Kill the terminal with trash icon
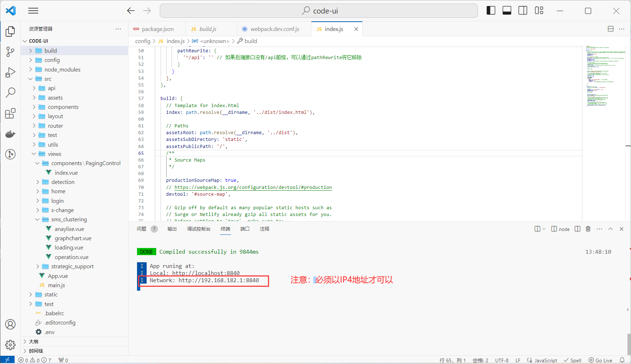Viewport: 631px width, 364px height. coord(588,229)
